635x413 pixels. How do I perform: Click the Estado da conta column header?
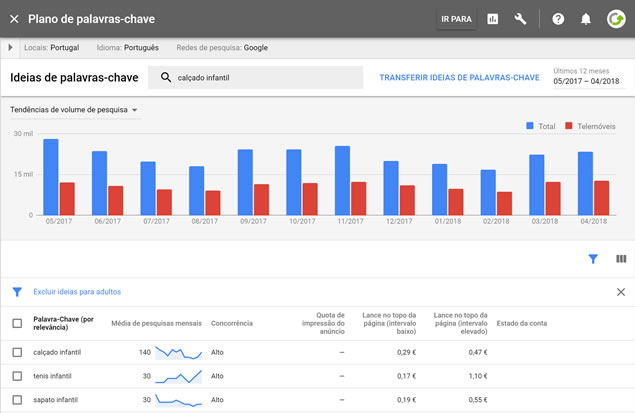click(522, 323)
